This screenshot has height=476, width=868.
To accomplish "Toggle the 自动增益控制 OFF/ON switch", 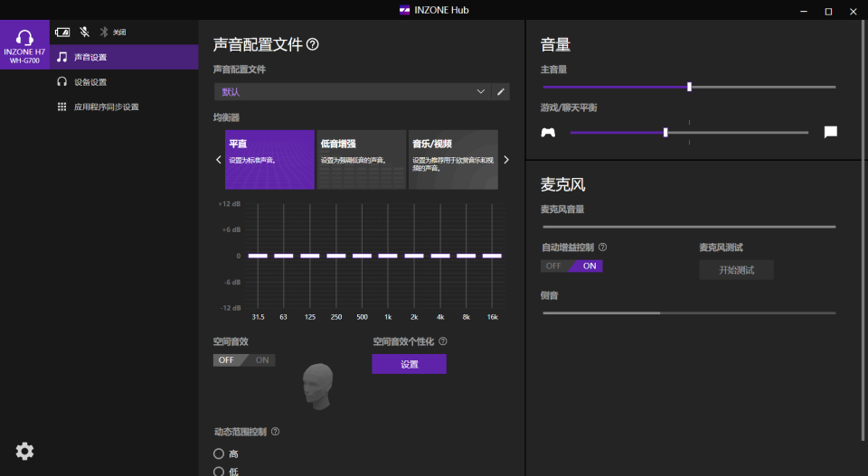I will 571,266.
